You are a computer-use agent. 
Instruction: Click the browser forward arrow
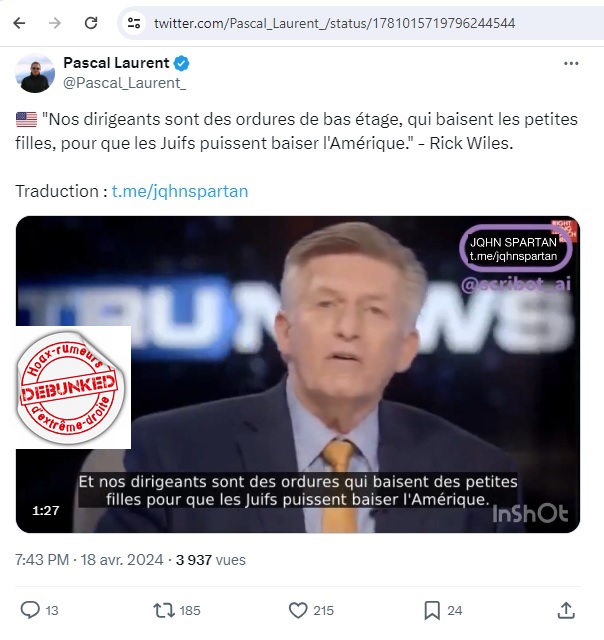pos(55,23)
